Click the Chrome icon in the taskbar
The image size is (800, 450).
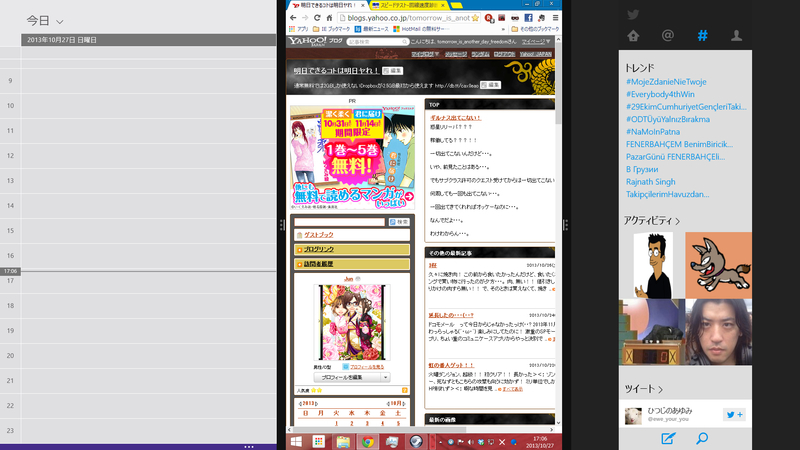click(367, 441)
